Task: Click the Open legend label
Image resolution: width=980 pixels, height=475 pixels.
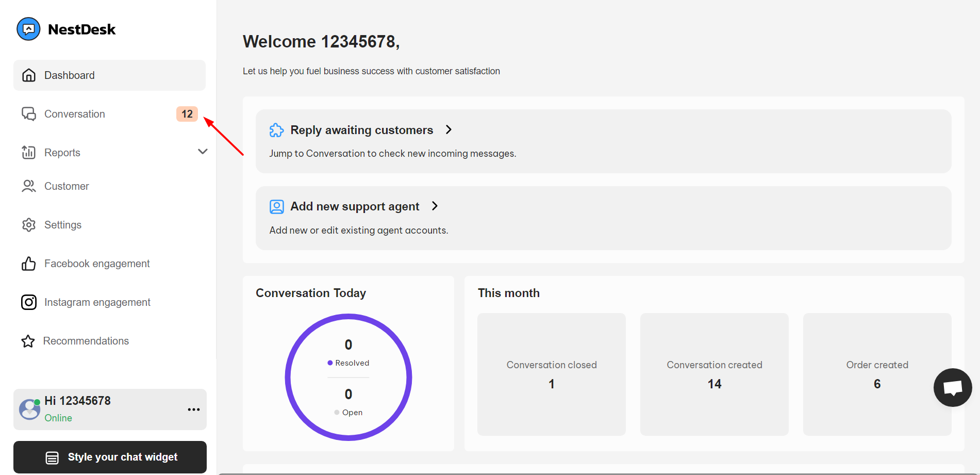Action: [352, 413]
